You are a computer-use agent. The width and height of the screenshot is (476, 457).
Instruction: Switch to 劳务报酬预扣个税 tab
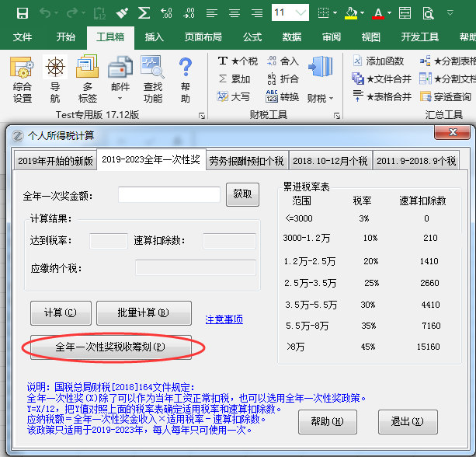(x=247, y=161)
